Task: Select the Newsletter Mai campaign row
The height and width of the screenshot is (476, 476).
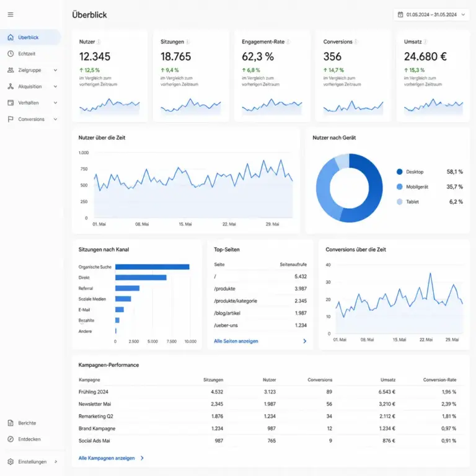Action: coord(268,404)
